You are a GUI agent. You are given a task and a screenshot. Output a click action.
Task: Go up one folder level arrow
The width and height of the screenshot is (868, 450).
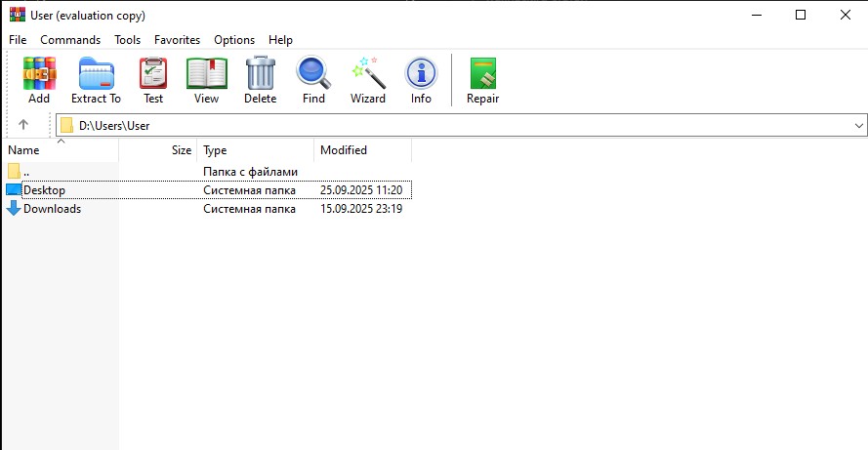23,125
